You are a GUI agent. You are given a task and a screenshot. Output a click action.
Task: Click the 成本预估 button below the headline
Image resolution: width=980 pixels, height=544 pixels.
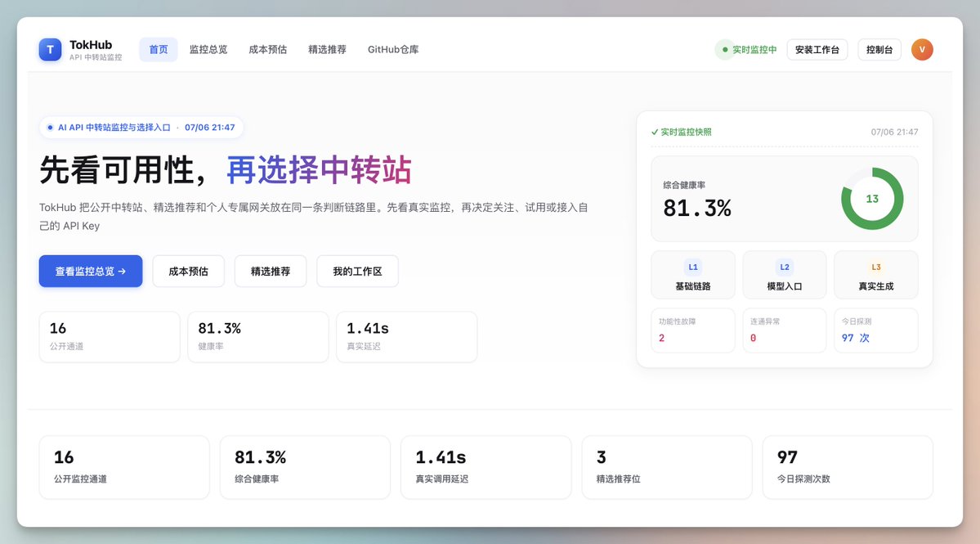tap(188, 272)
